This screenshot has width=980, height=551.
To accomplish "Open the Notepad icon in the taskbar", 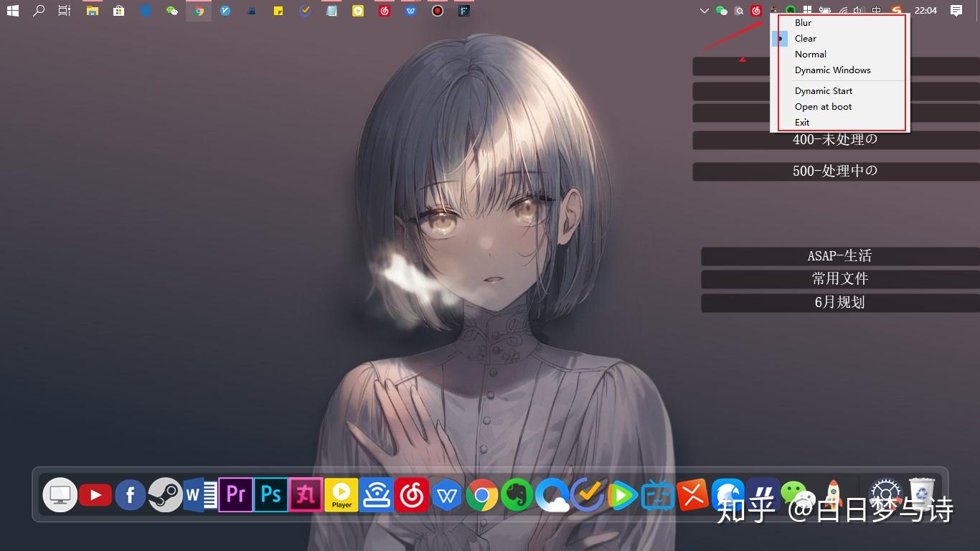I will pyautogui.click(x=331, y=11).
